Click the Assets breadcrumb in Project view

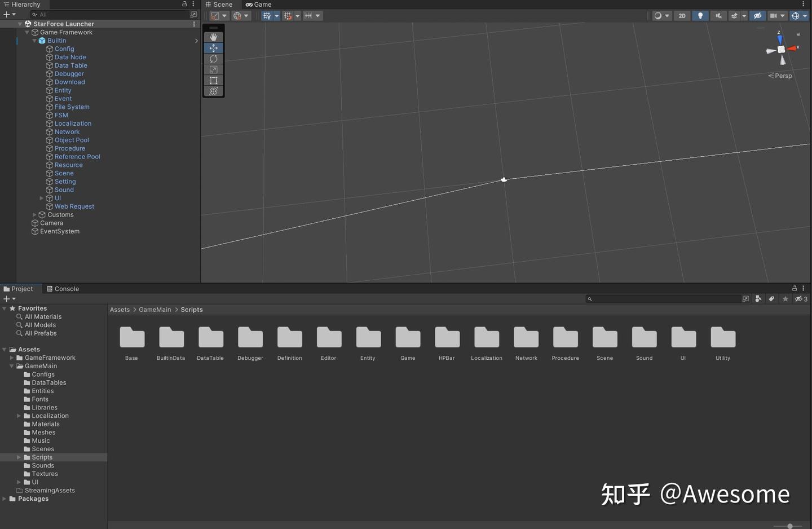point(120,309)
